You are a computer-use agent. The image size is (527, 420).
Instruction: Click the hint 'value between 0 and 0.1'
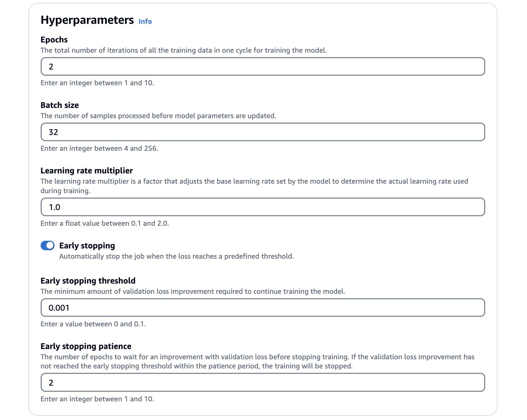93,324
